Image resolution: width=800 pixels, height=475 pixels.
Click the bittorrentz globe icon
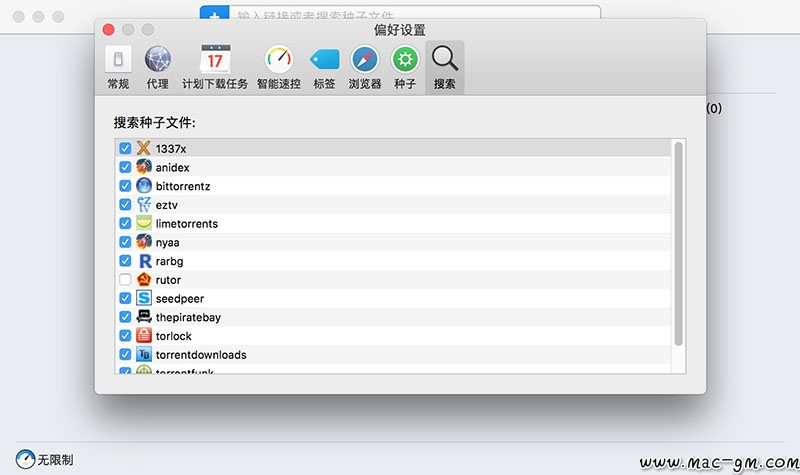point(144,186)
